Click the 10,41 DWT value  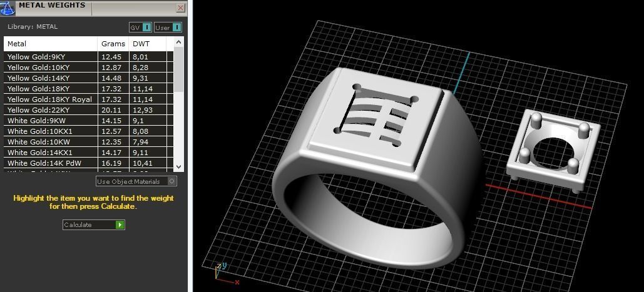tap(143, 163)
